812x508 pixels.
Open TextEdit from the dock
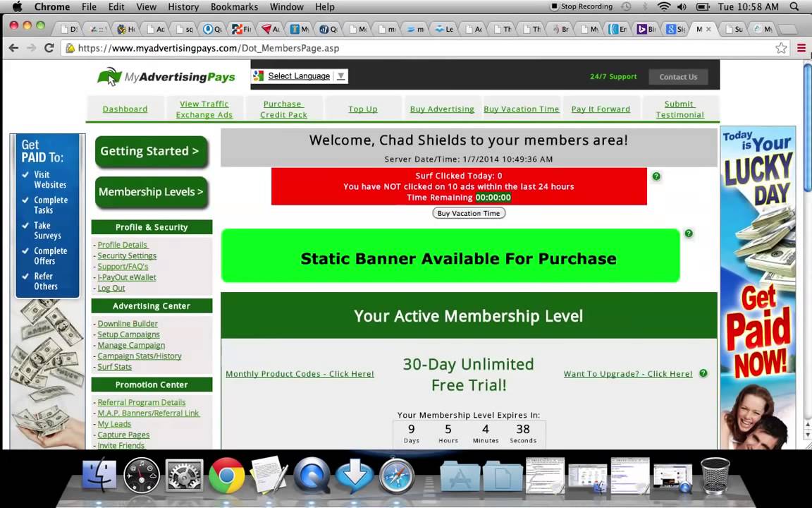(x=269, y=475)
